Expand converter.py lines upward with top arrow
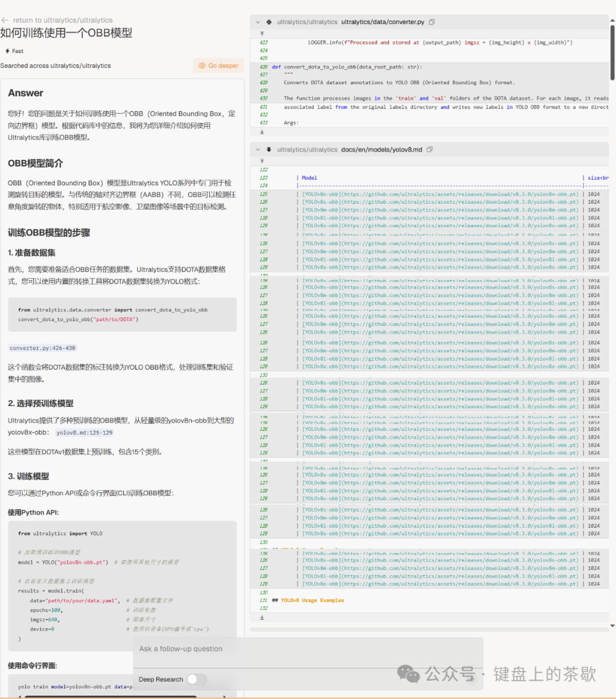The image size is (616, 699). [x=262, y=34]
